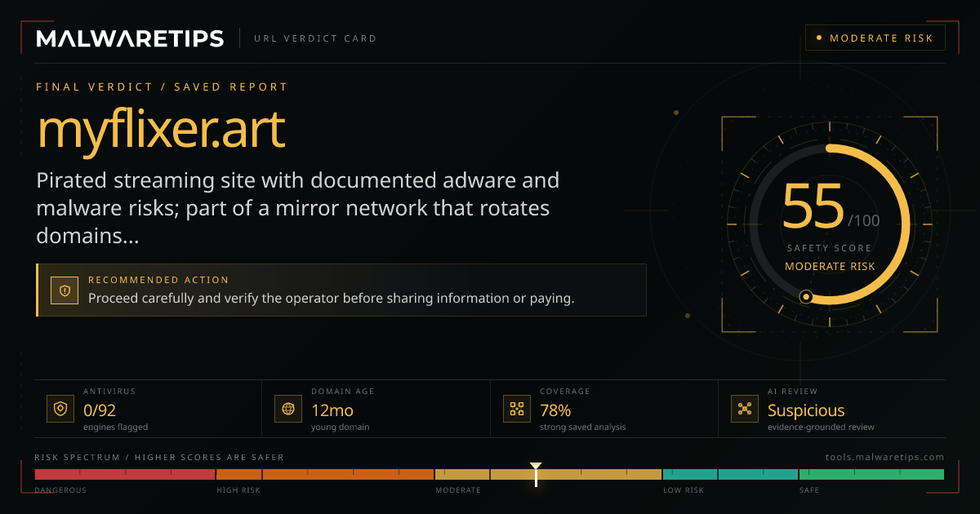Click the evidence-grounded review caption
The width and height of the screenshot is (980, 514).
pos(821,427)
